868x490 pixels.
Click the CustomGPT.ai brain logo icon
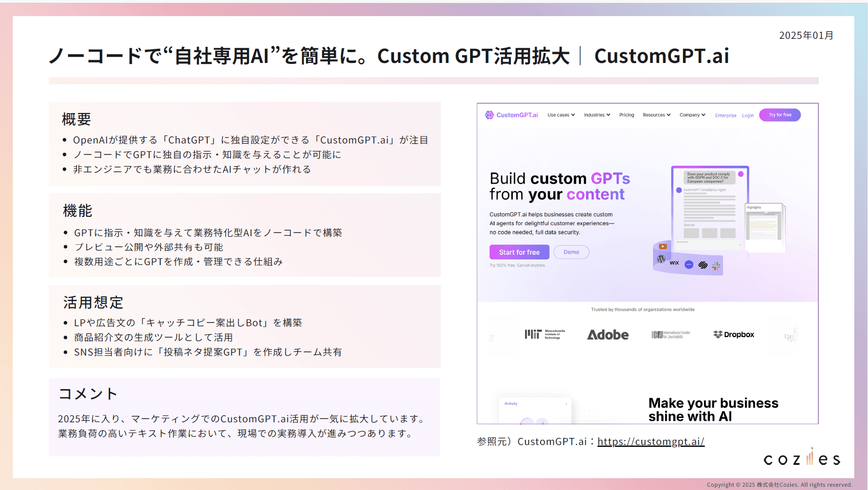pyautogui.click(x=489, y=115)
